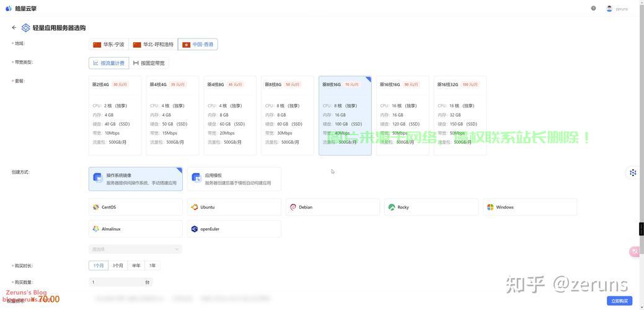
Task: Click the openEuler logo icon
Action: (x=195, y=229)
